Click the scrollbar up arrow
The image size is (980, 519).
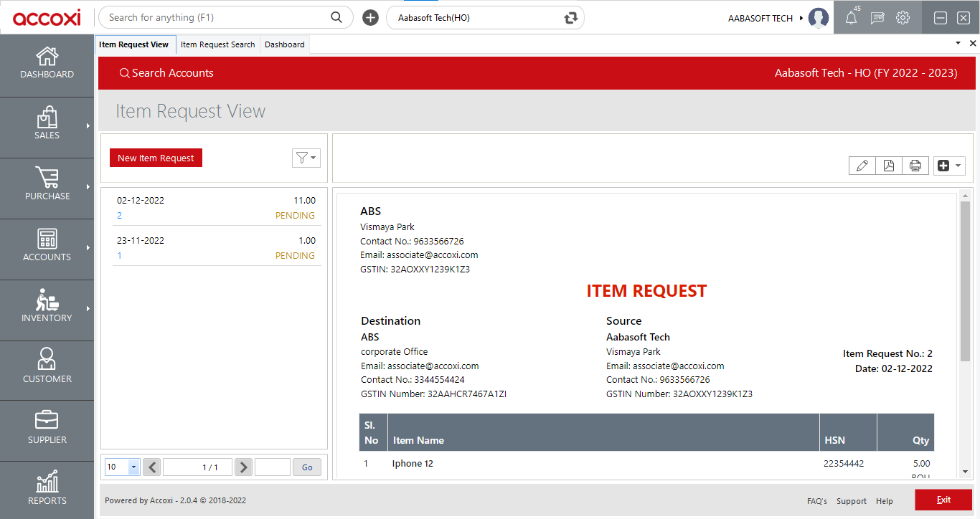[x=966, y=196]
